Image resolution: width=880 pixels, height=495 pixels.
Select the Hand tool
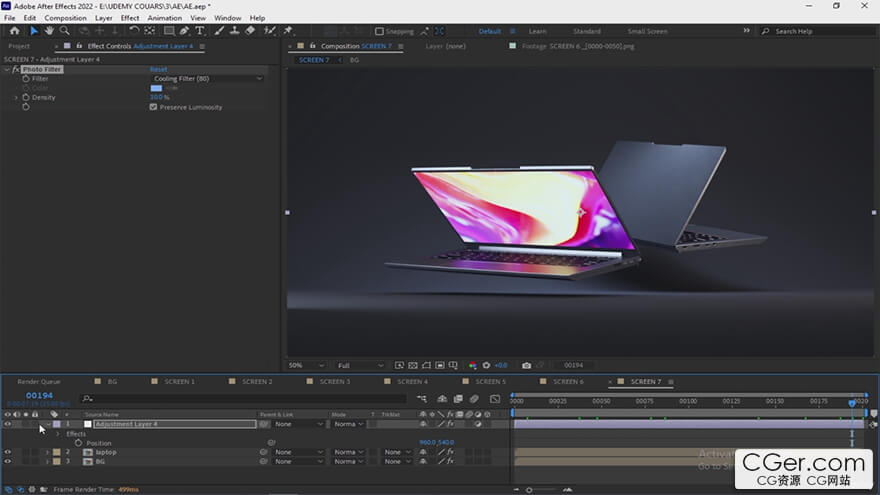pos(49,31)
